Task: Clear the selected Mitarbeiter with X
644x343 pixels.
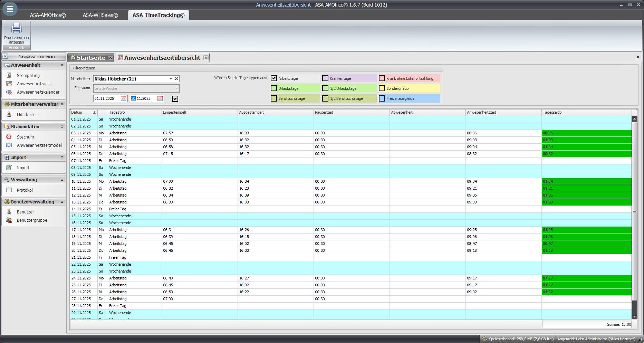Action: click(x=176, y=79)
